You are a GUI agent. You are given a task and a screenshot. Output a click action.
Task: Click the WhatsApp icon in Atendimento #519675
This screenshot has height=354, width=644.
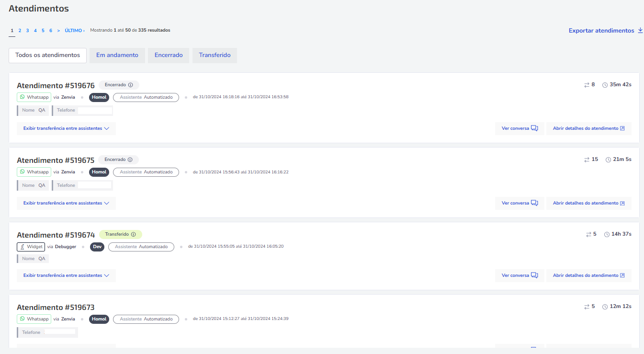22,171
